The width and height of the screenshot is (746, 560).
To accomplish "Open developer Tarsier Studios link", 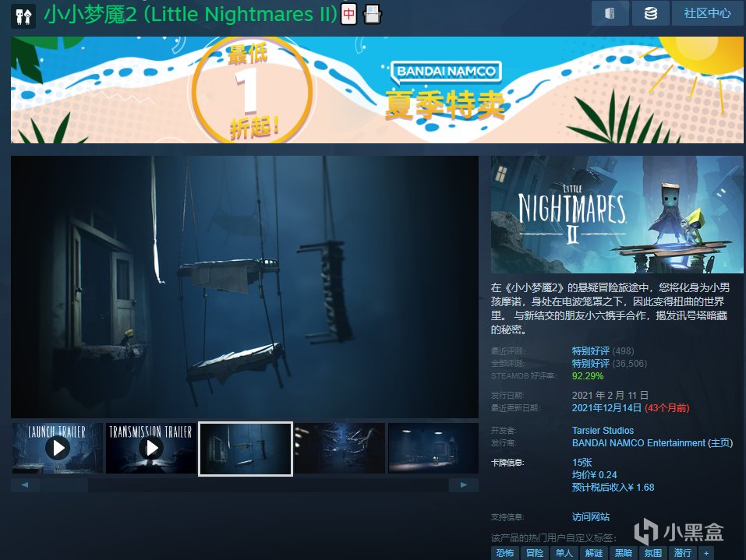I will (603, 430).
